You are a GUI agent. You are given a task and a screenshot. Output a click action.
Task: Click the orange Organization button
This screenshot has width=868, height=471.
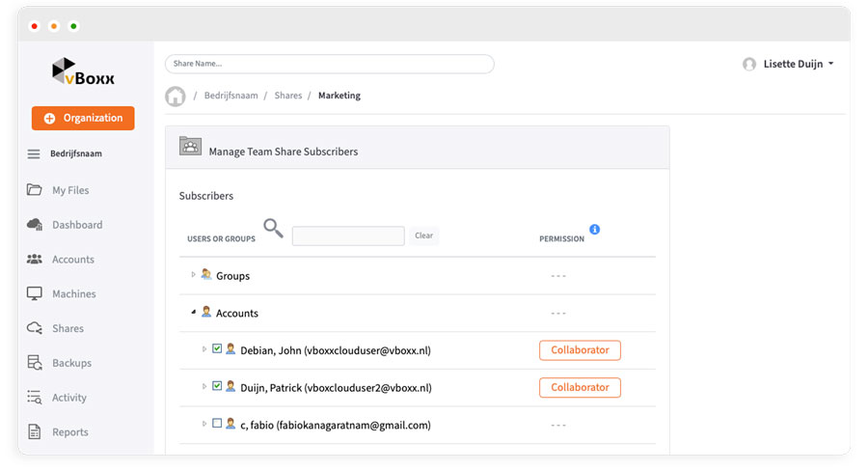point(83,118)
